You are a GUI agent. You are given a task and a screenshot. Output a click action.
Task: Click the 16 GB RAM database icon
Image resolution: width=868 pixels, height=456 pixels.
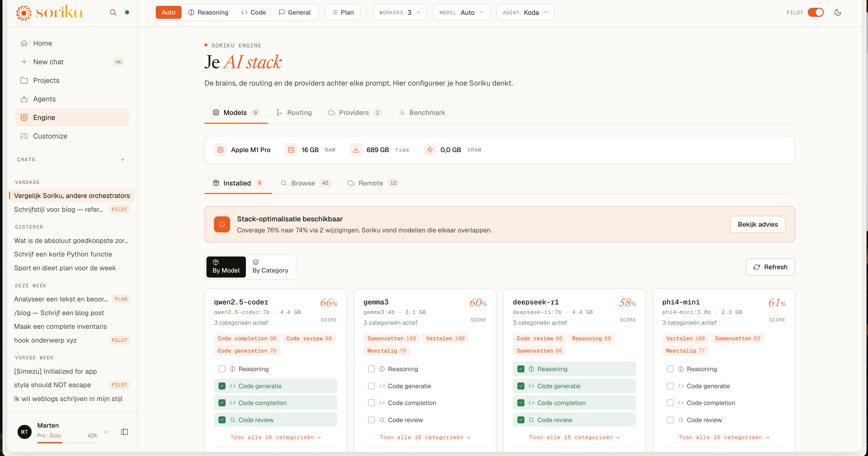pos(291,150)
